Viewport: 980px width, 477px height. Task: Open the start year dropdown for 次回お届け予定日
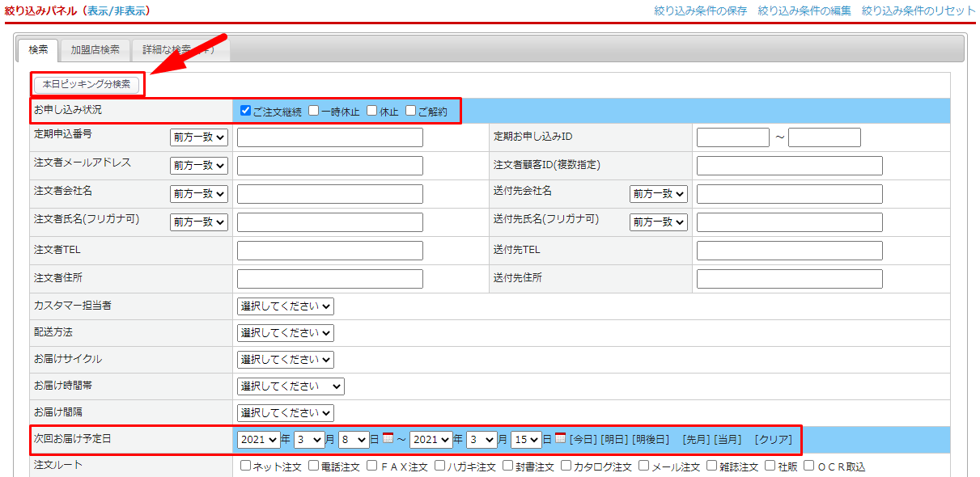pyautogui.click(x=259, y=440)
